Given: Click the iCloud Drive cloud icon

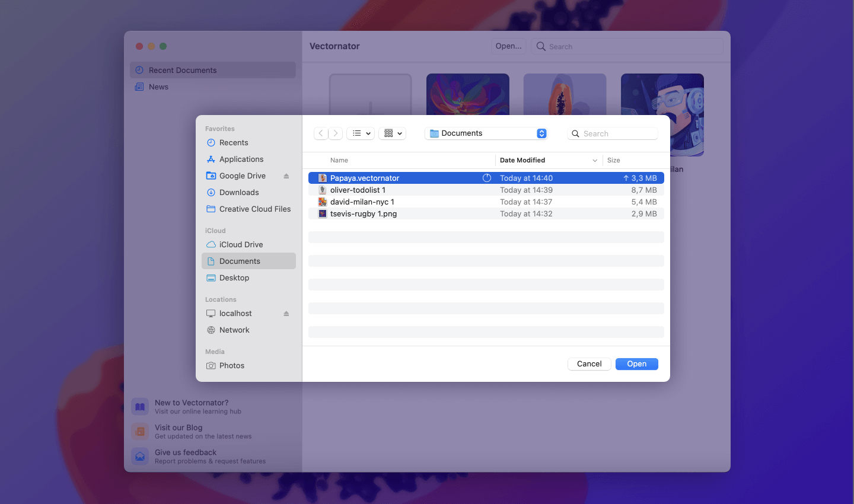Looking at the screenshot, I should (x=211, y=244).
